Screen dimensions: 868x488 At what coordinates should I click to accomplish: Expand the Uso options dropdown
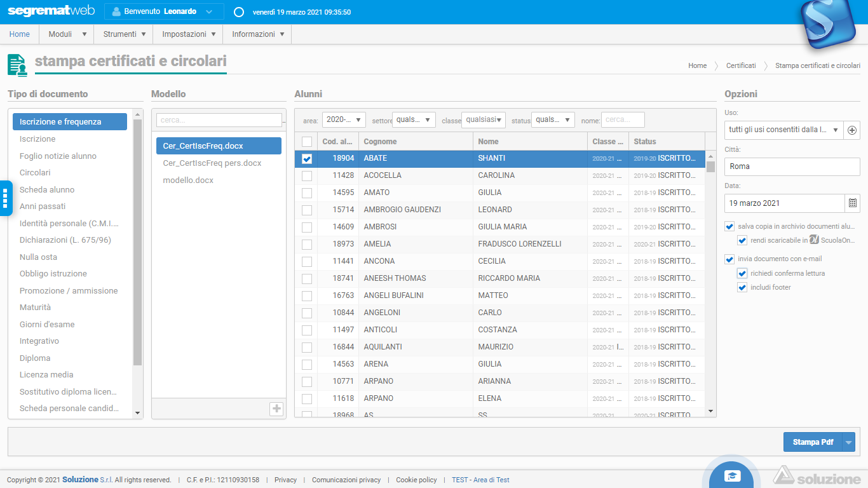pyautogui.click(x=835, y=130)
